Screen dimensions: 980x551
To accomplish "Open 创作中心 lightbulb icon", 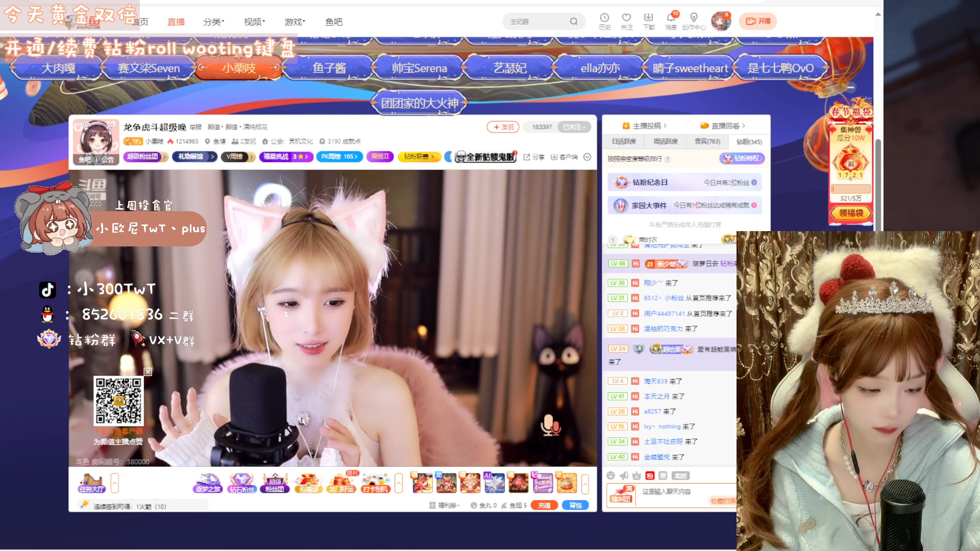I will point(694,21).
